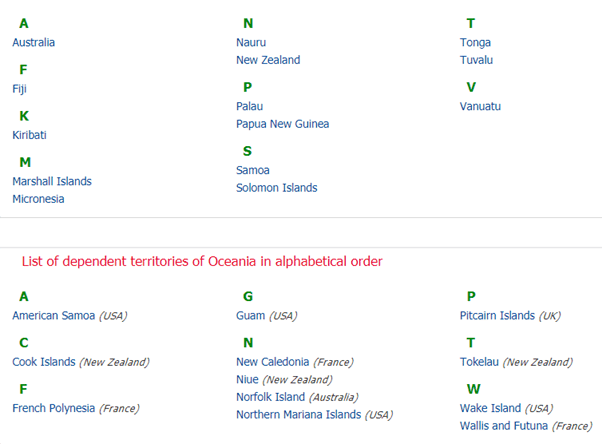Select the Guam territory link
Viewport: 602px width, 444px height.
(250, 315)
